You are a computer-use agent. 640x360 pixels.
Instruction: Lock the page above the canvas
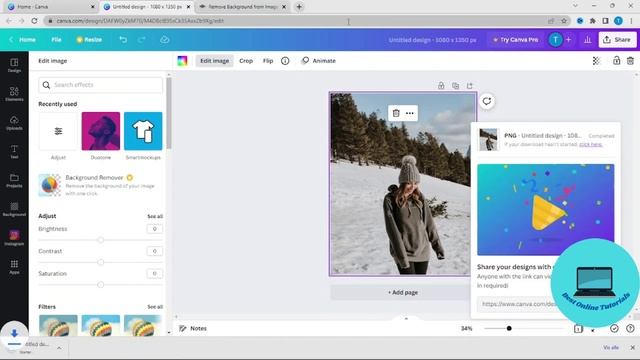pos(441,86)
